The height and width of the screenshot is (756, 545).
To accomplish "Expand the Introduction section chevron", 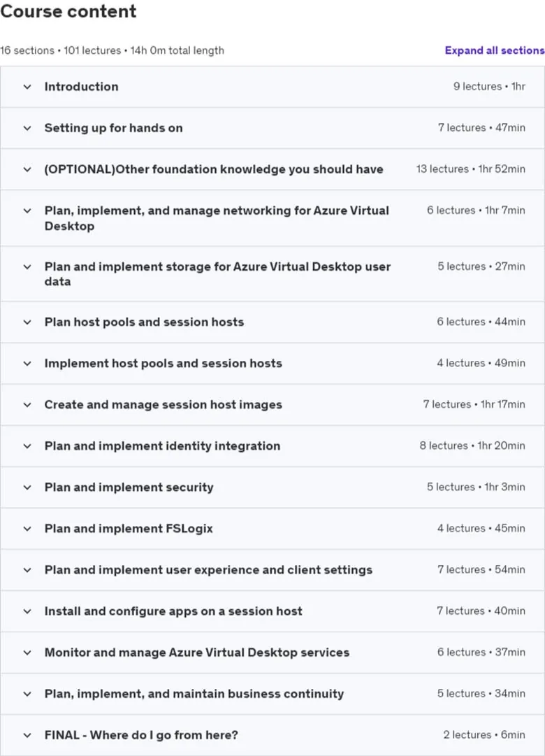I will (27, 87).
